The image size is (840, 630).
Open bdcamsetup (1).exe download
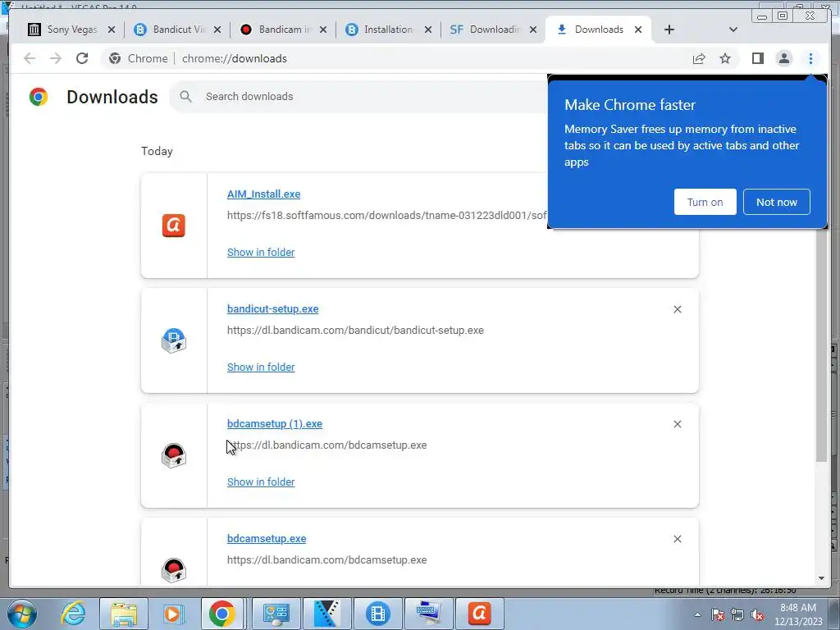tap(275, 424)
